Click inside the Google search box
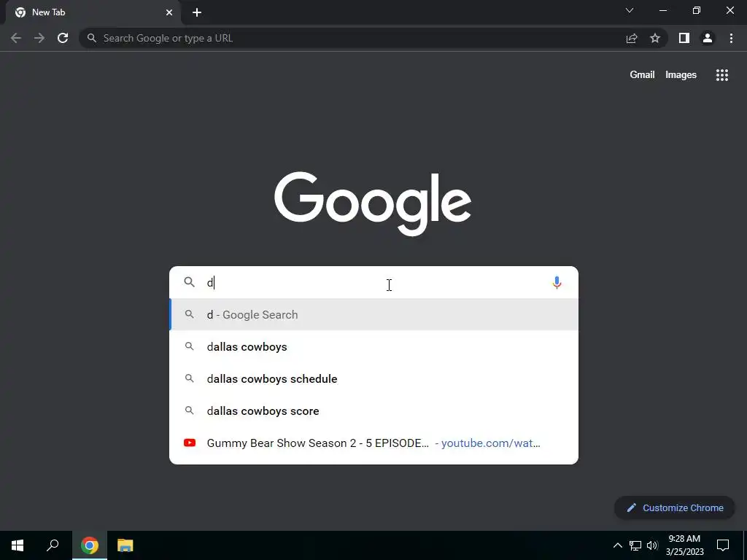 pos(374,282)
